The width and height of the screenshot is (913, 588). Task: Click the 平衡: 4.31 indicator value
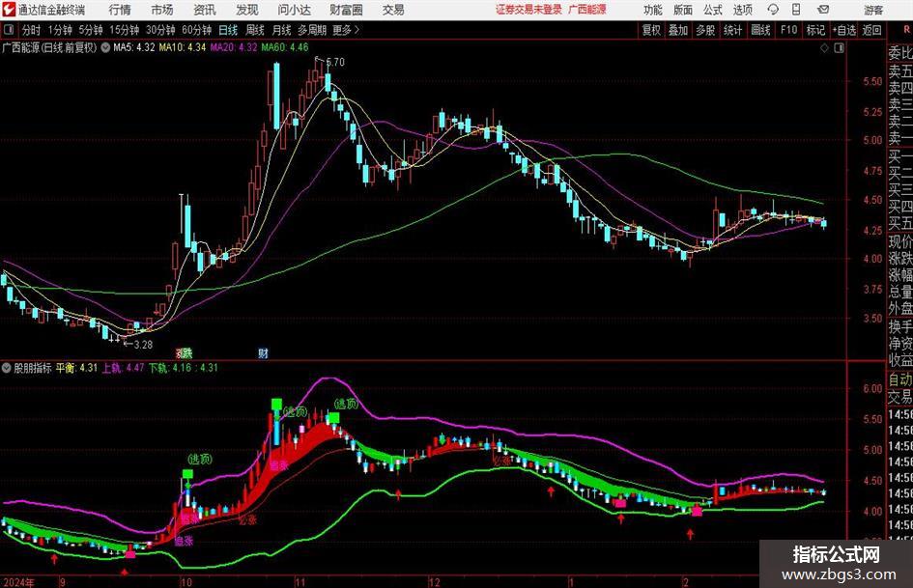[77, 368]
